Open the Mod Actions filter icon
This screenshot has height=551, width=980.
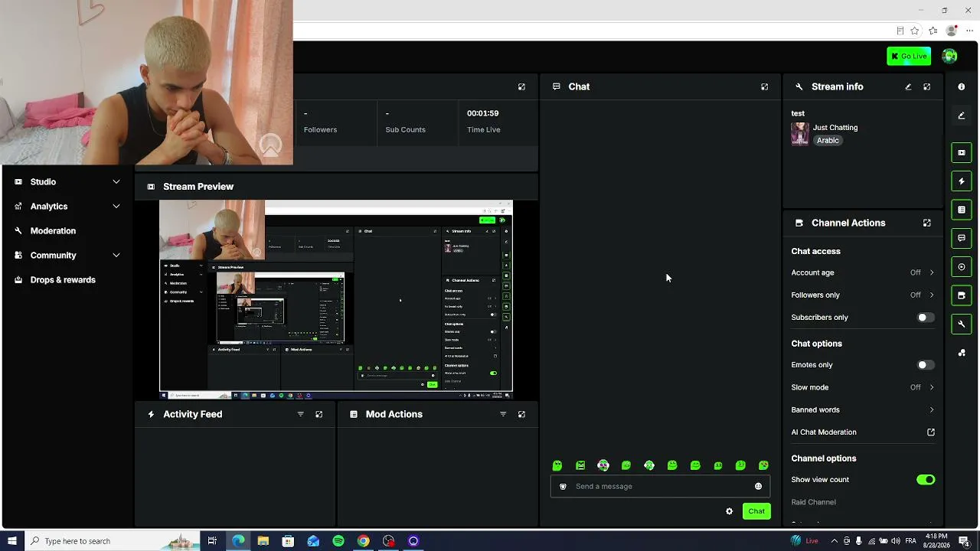503,414
